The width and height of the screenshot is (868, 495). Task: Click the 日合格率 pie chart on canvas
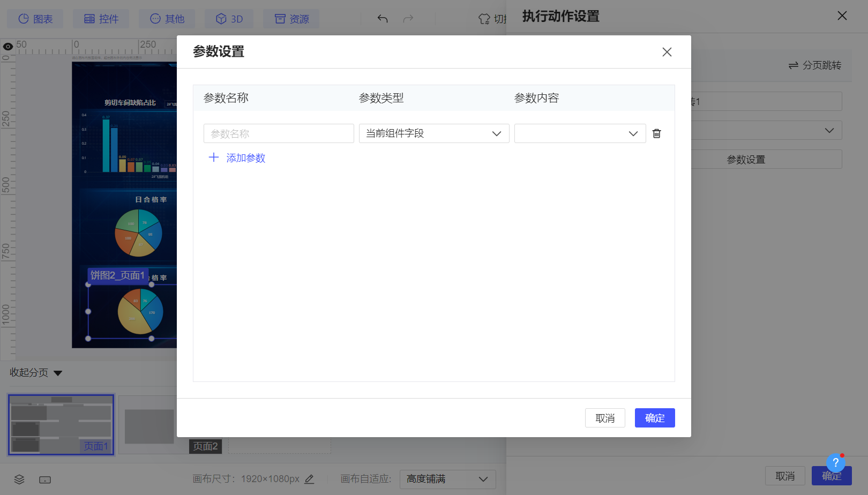click(x=138, y=232)
